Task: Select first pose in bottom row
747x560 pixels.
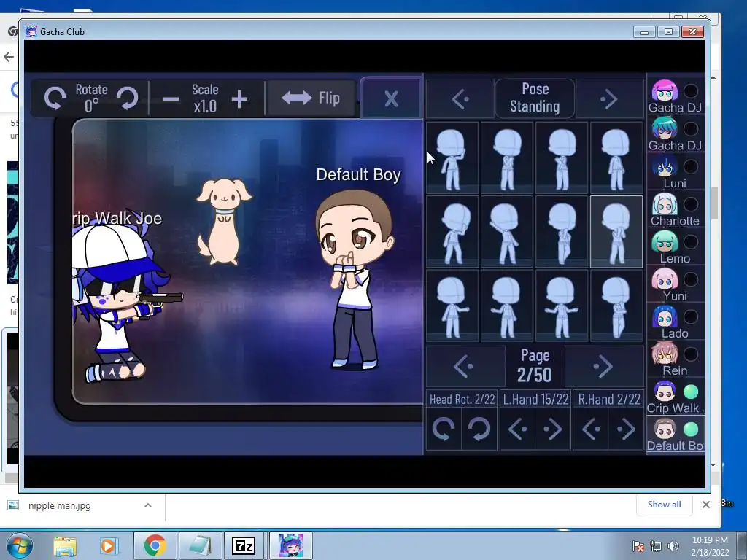Action: pyautogui.click(x=452, y=306)
